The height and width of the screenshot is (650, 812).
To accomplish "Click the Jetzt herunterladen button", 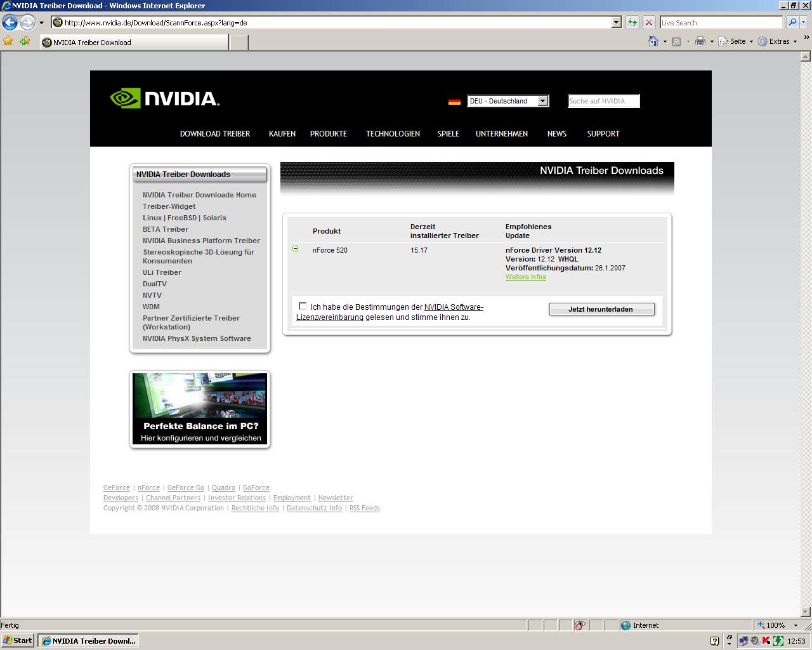I will click(x=601, y=309).
